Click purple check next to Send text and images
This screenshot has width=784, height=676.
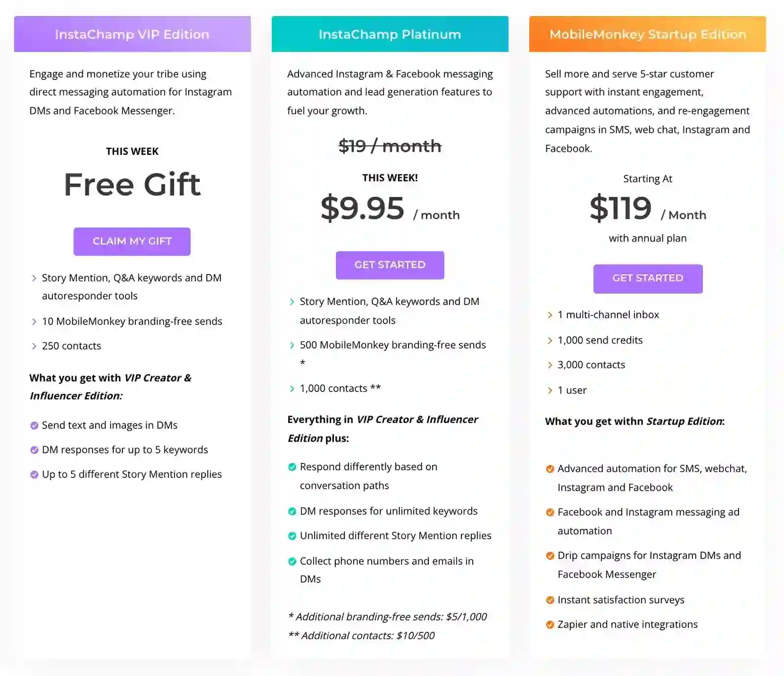pyautogui.click(x=34, y=426)
